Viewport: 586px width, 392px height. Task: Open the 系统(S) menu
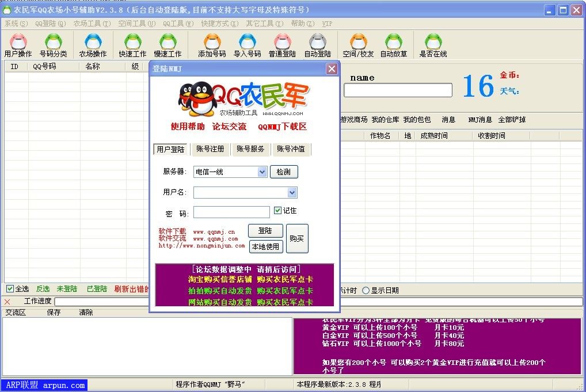(16, 24)
